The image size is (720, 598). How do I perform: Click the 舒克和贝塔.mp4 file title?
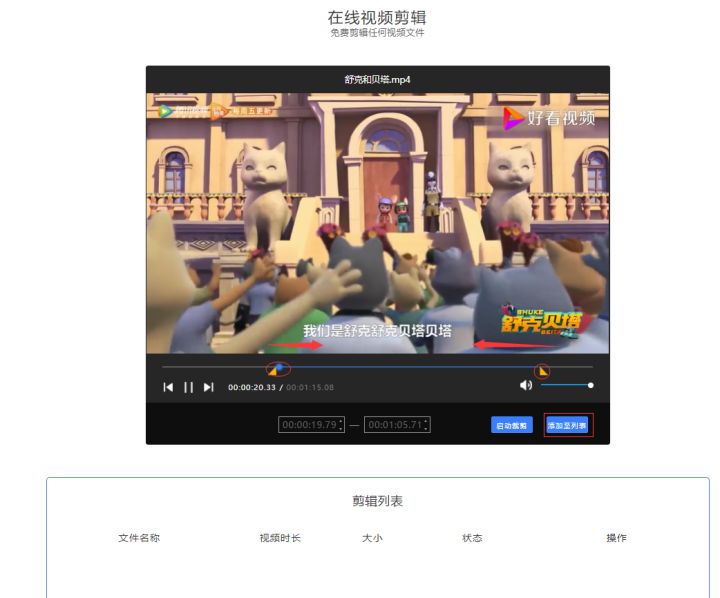pos(377,79)
